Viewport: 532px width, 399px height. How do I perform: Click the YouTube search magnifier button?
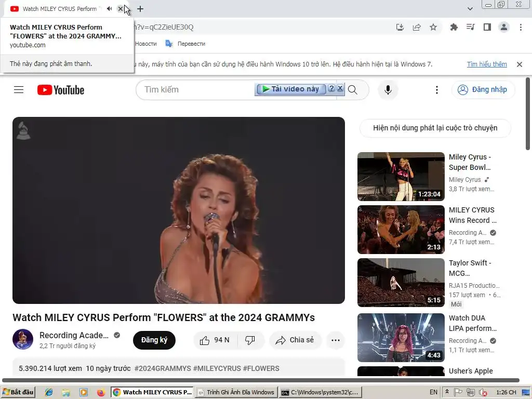pyautogui.click(x=353, y=90)
